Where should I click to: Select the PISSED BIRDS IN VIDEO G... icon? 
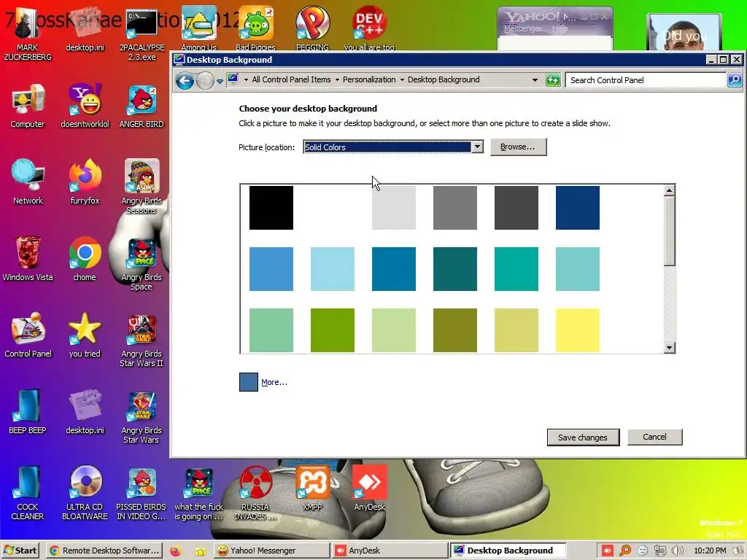[142, 493]
